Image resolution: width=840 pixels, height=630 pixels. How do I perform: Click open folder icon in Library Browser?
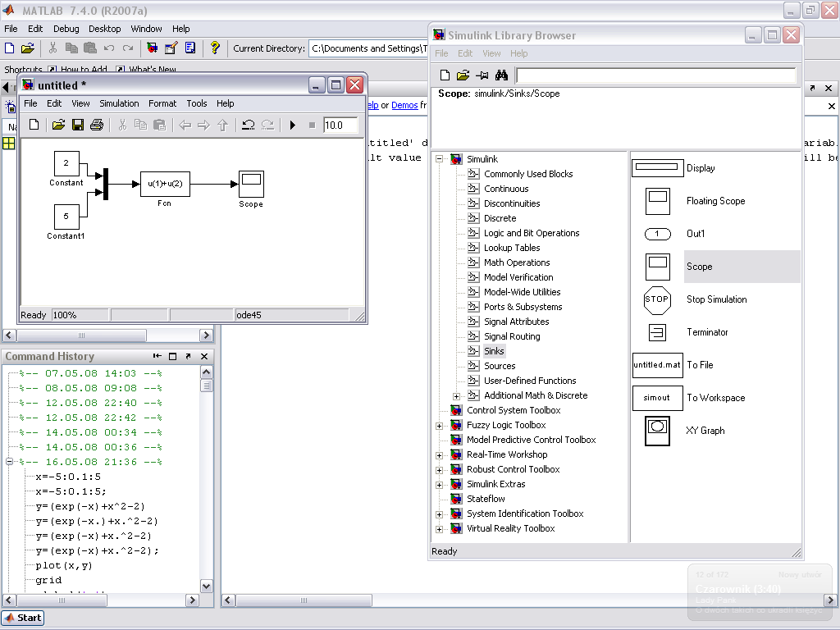(x=463, y=75)
